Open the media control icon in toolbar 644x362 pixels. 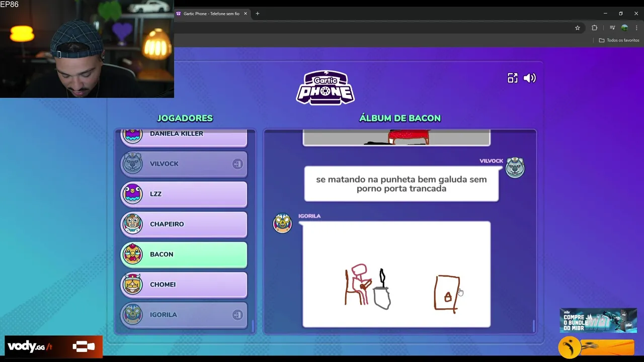612,28
